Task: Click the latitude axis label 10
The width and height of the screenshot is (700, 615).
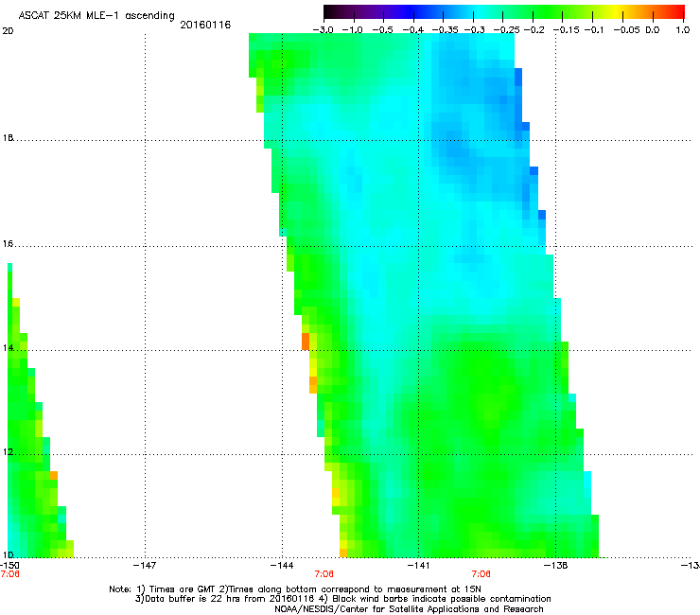Action: pyautogui.click(x=8, y=554)
